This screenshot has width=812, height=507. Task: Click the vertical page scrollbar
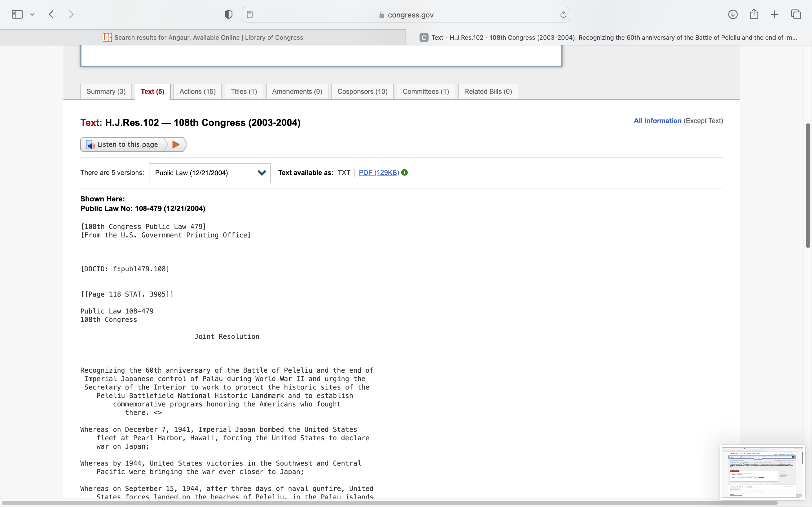808,185
